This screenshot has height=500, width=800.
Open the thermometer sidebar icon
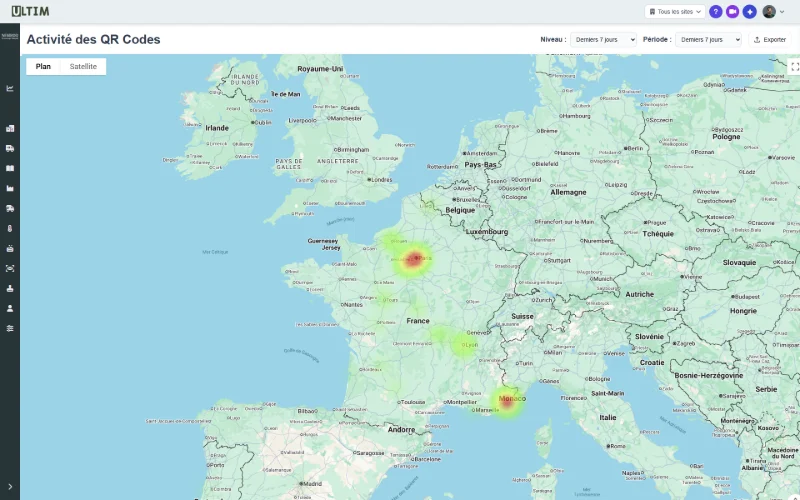[10, 229]
